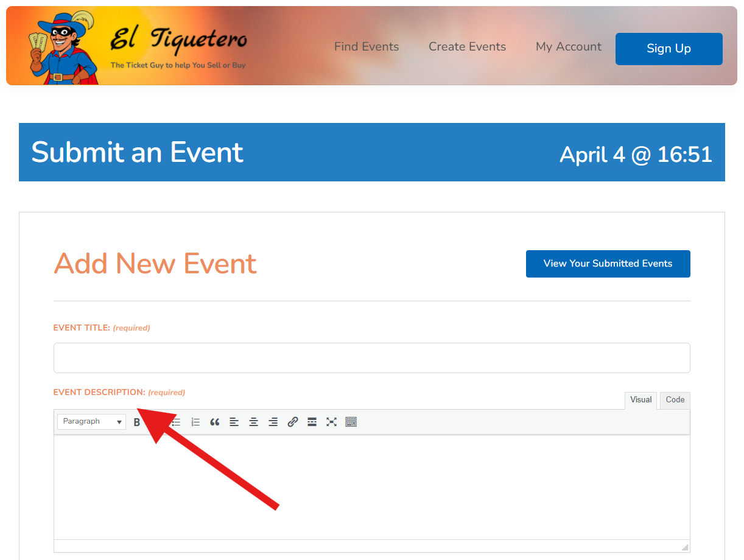The height and width of the screenshot is (560, 744).
Task: Click the 'April 4 @ 16:51' date text
Action: click(636, 154)
